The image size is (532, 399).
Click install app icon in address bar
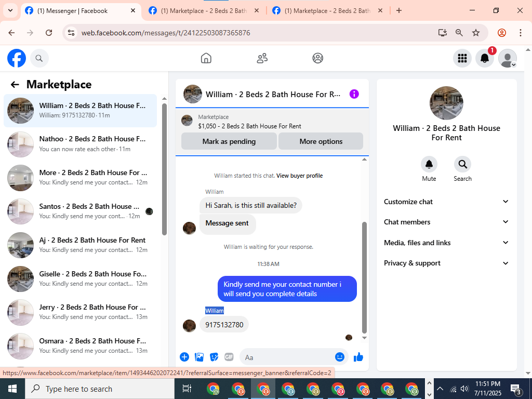point(442,33)
